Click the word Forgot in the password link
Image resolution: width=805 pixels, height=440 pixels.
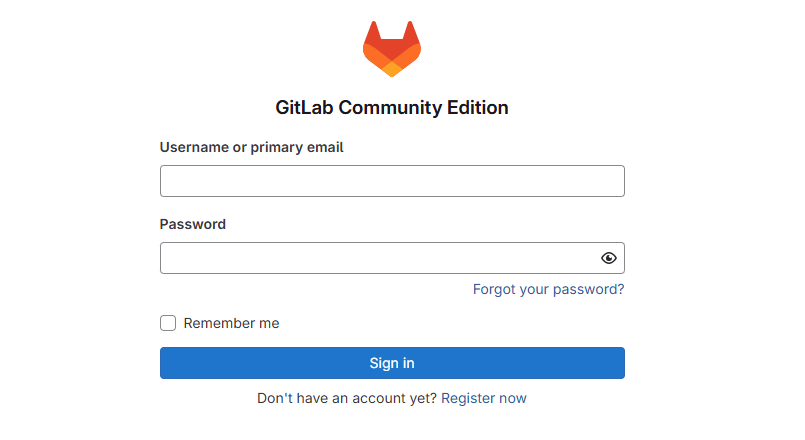[494, 289]
